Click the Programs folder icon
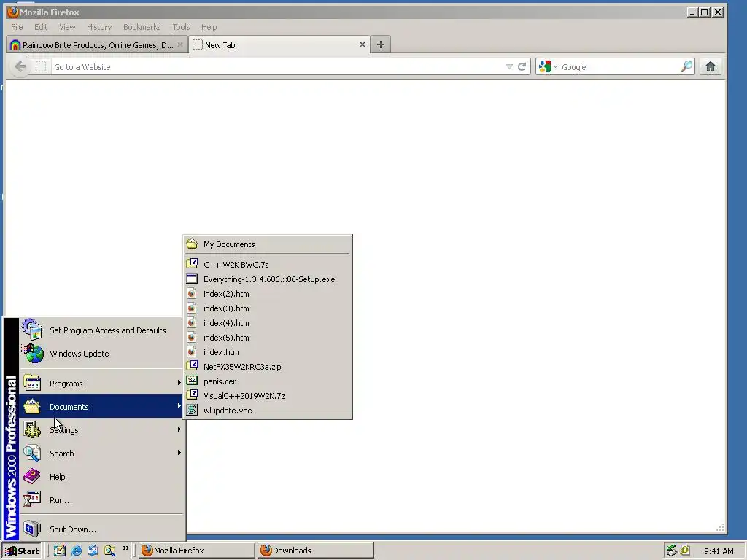The height and width of the screenshot is (560, 747). (x=32, y=384)
